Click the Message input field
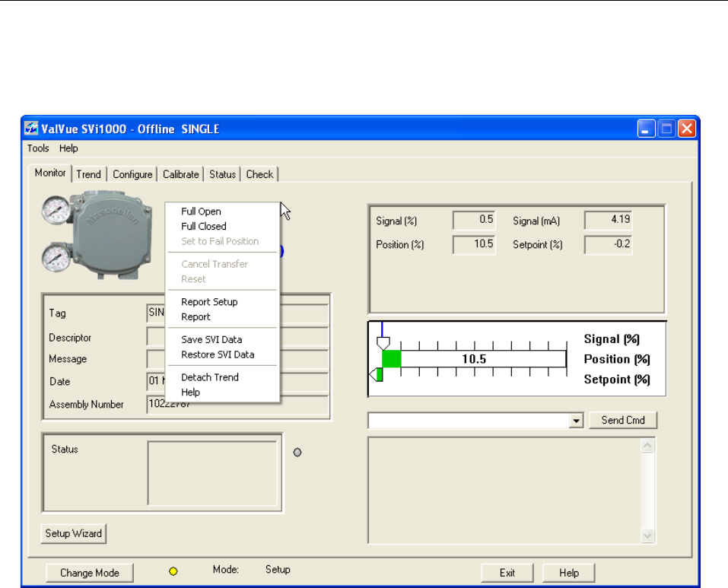Screen dimensions: 728x588 [x=237, y=359]
